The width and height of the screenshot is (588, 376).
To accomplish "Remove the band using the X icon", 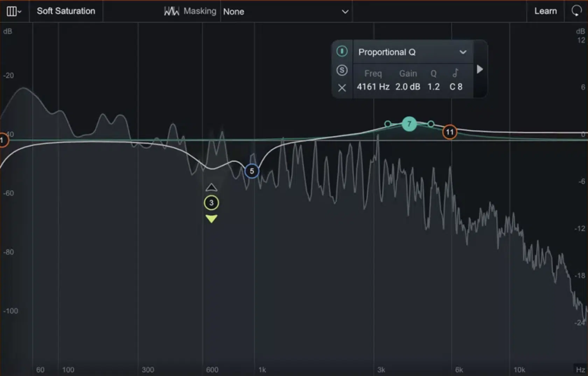I will click(x=342, y=88).
